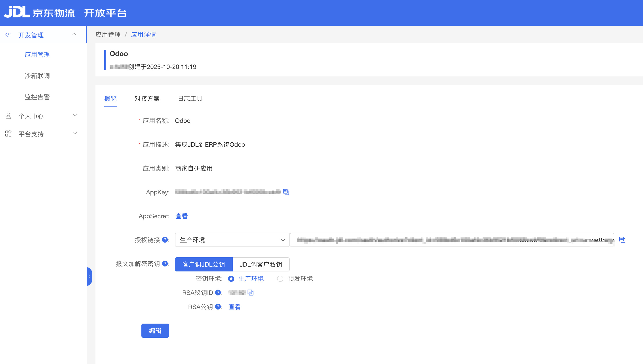Collapse the sidebar with the handle

click(89, 277)
